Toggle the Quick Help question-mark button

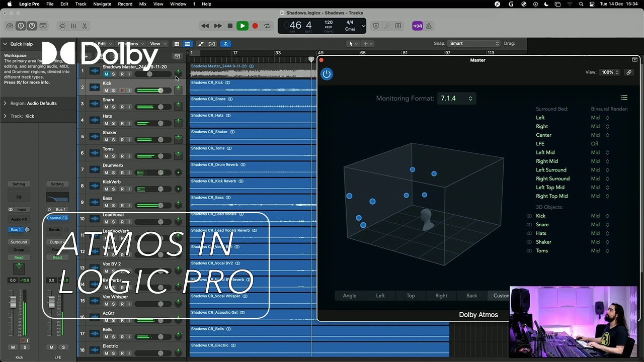pyautogui.click(x=32, y=26)
